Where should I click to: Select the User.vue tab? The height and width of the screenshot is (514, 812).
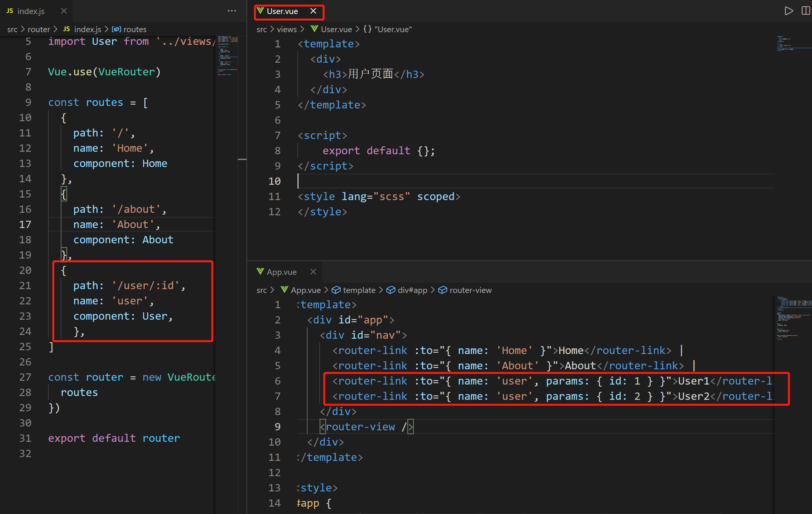tap(282, 11)
